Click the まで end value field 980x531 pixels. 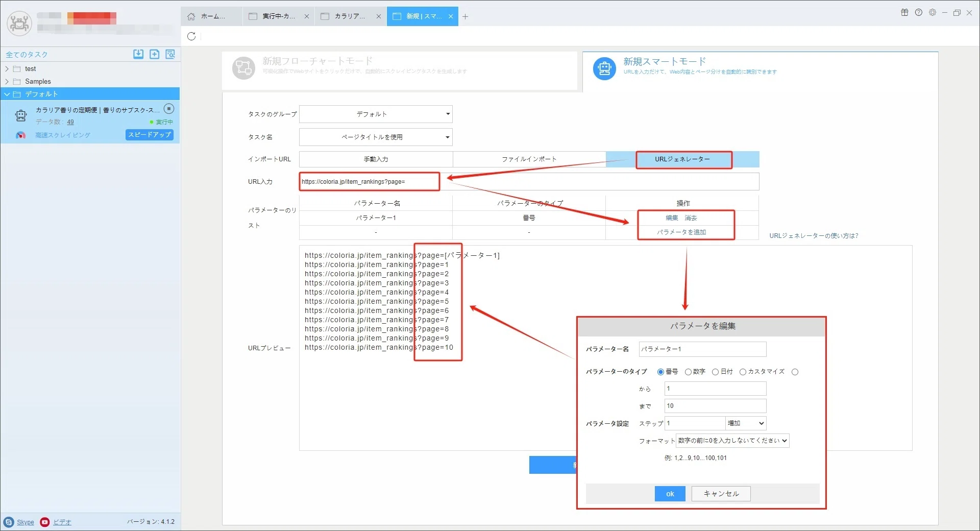click(716, 406)
